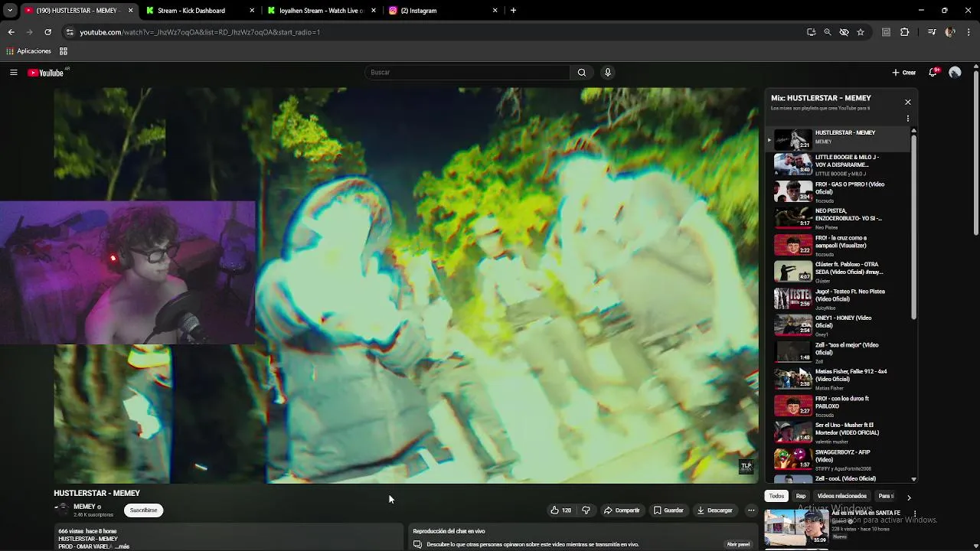980x551 pixels.
Task: Expand description with ...más
Action: point(122,546)
